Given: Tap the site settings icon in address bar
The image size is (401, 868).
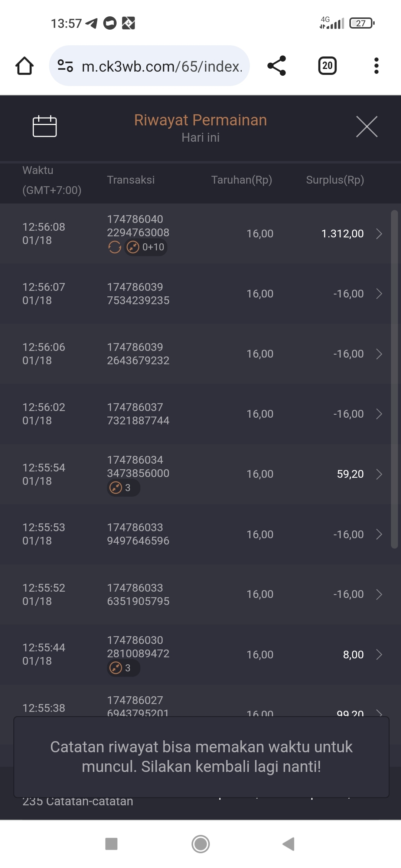Looking at the screenshot, I should 65,66.
